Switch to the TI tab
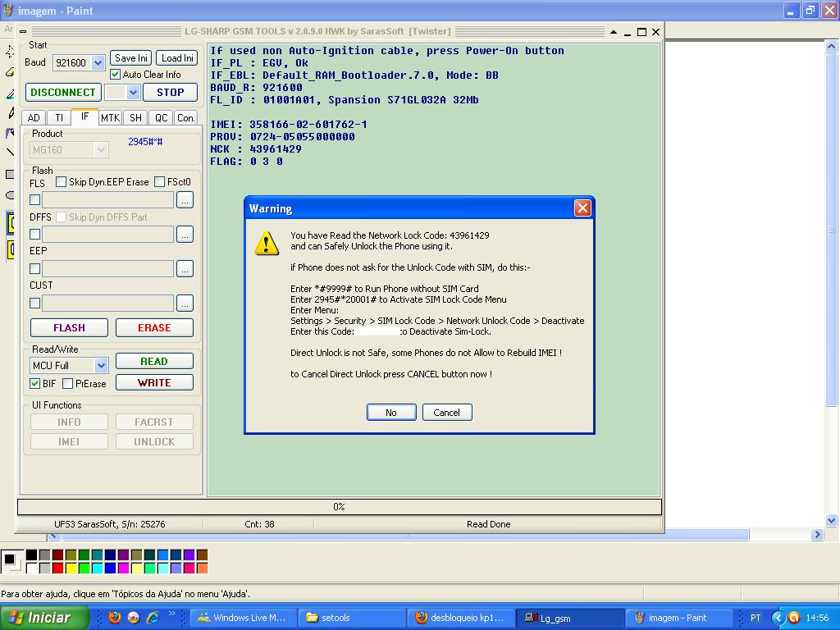Image resolution: width=840 pixels, height=630 pixels. 59,118
